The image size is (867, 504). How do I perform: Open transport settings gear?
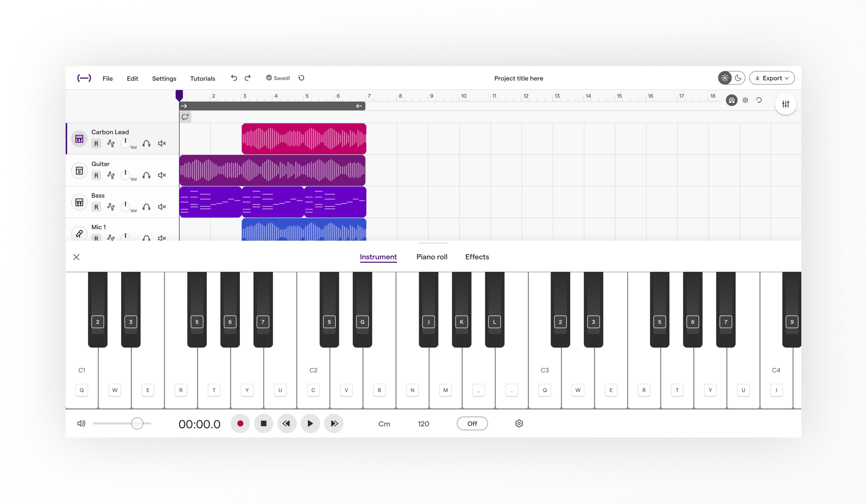click(x=519, y=424)
